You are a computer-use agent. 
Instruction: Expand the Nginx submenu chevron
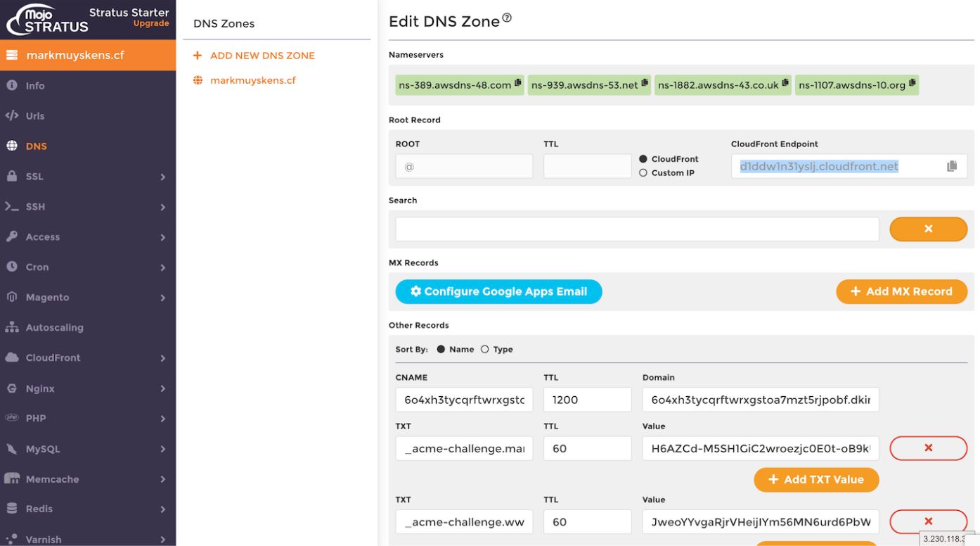point(163,388)
